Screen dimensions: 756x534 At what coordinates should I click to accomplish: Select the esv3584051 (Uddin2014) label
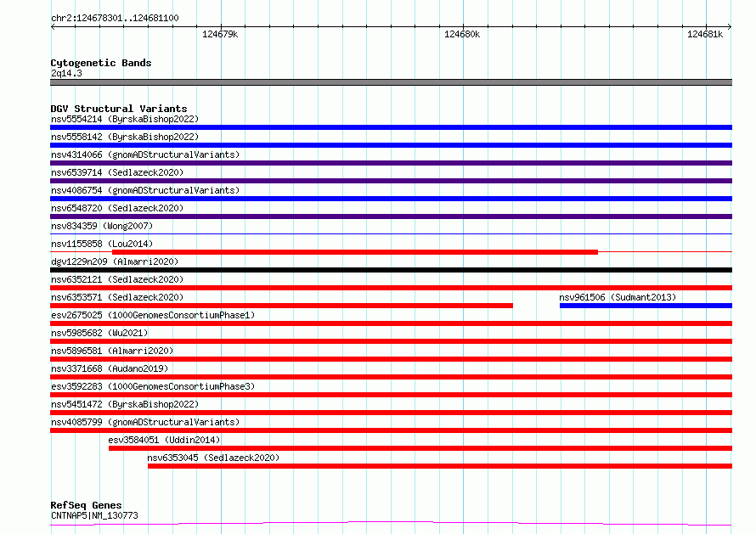point(164,440)
